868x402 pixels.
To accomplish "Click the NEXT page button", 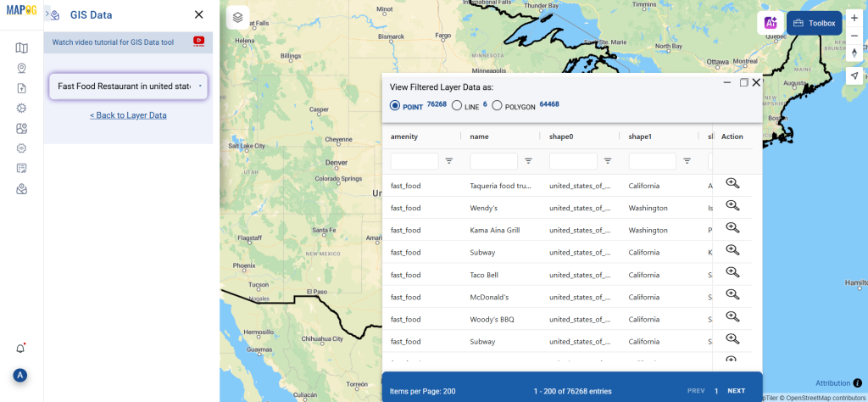I will pyautogui.click(x=736, y=391).
